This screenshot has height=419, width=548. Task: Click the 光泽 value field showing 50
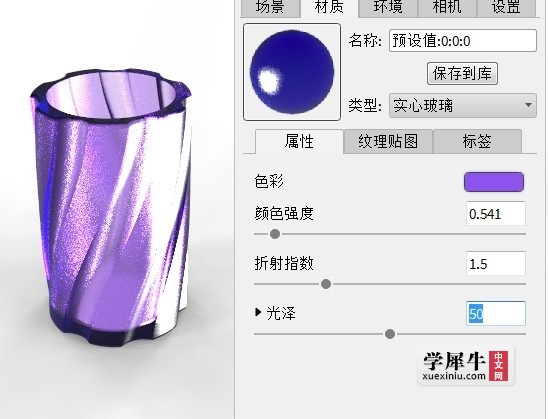496,313
